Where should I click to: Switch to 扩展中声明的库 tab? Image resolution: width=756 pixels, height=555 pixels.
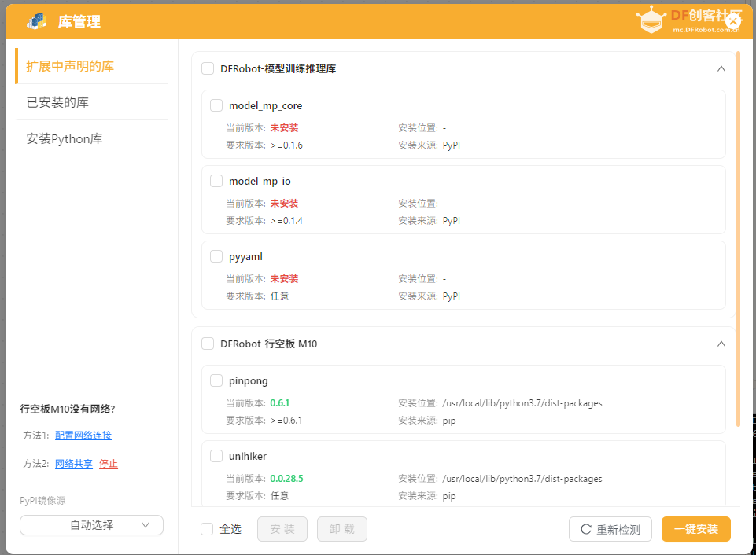pos(91,66)
